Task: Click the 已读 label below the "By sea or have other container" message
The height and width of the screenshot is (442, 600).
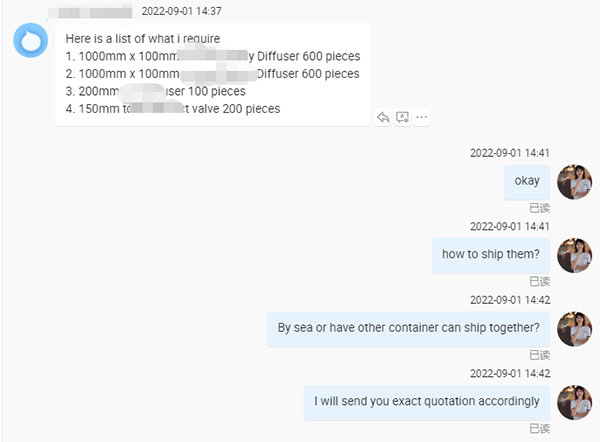Action: pyautogui.click(x=540, y=355)
